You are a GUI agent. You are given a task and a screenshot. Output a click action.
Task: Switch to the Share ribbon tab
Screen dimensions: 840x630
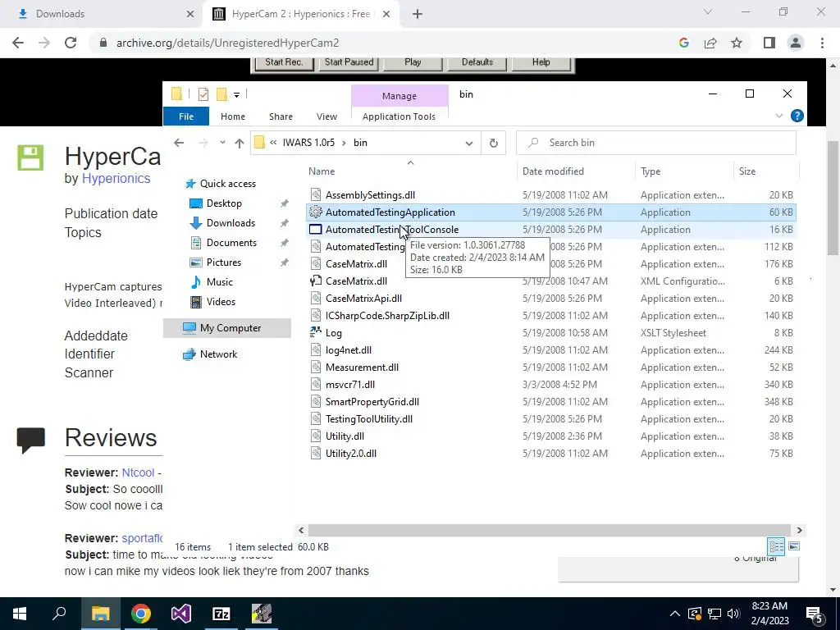click(x=281, y=116)
